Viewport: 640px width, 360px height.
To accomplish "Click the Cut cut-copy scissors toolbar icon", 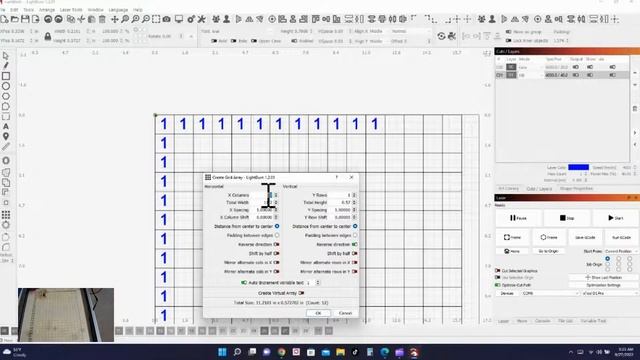I will [81, 19].
